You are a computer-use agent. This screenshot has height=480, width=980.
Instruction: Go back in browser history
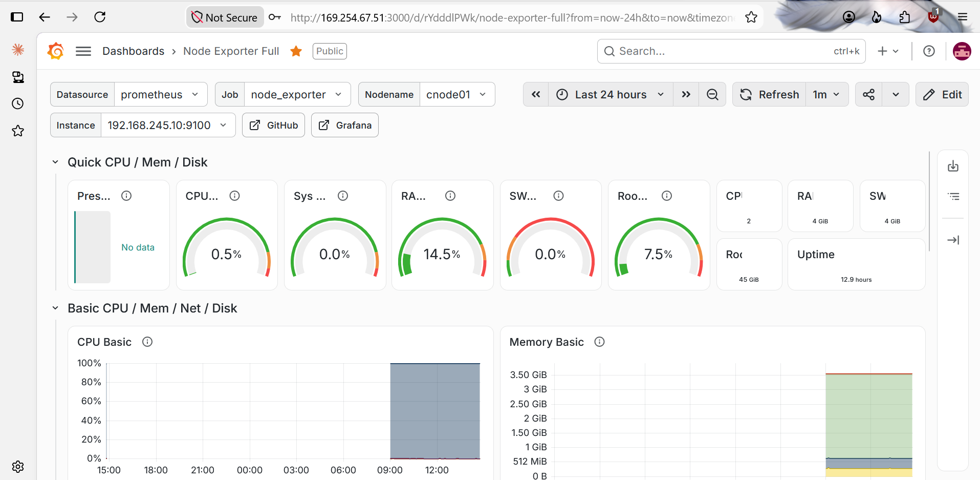click(x=45, y=17)
